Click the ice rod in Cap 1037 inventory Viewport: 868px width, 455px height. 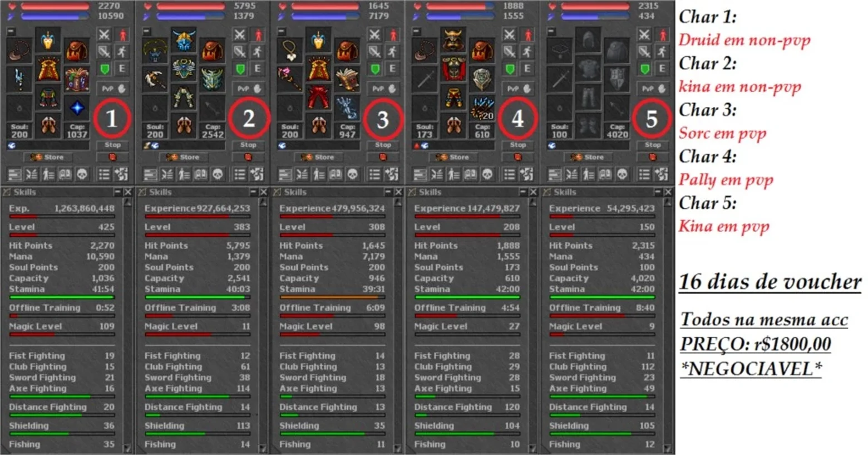19,79
